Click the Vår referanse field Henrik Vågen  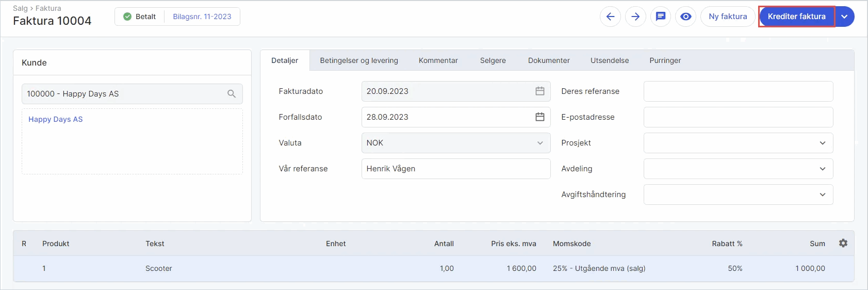tap(456, 169)
